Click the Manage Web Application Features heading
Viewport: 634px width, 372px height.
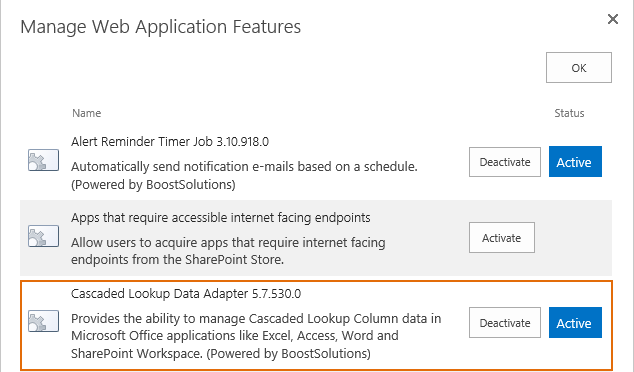pyautogui.click(x=161, y=27)
